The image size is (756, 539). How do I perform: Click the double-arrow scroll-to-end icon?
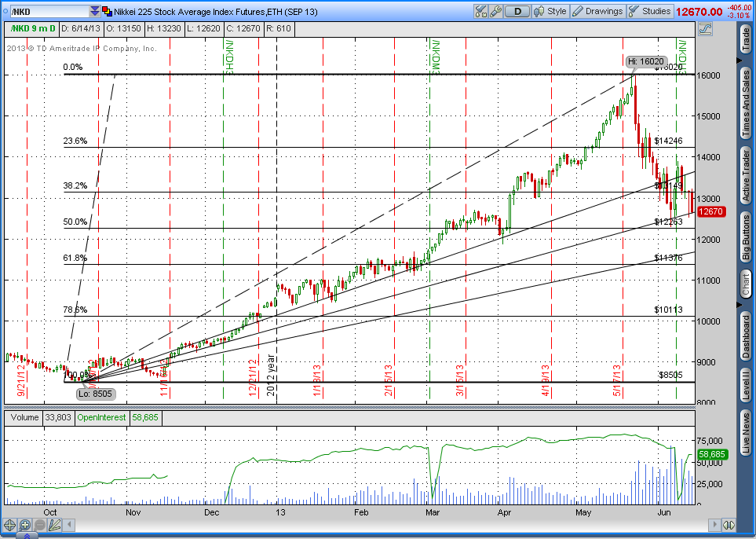(x=729, y=525)
